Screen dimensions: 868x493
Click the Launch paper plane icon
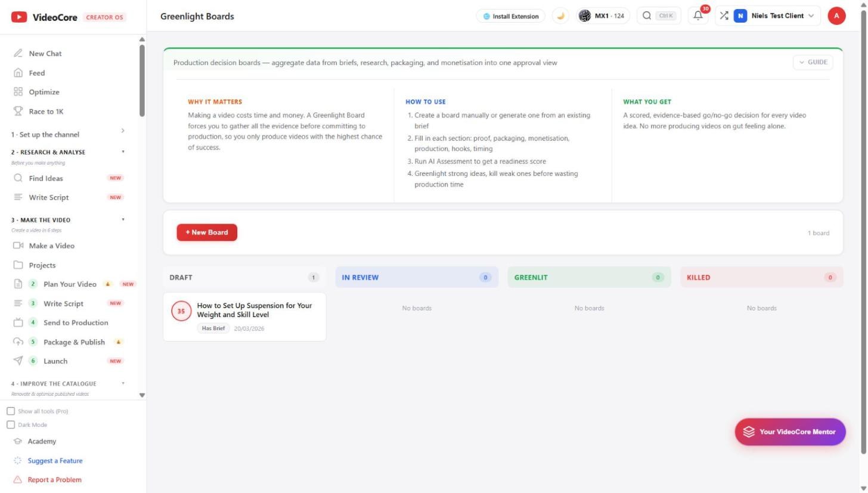(x=18, y=361)
